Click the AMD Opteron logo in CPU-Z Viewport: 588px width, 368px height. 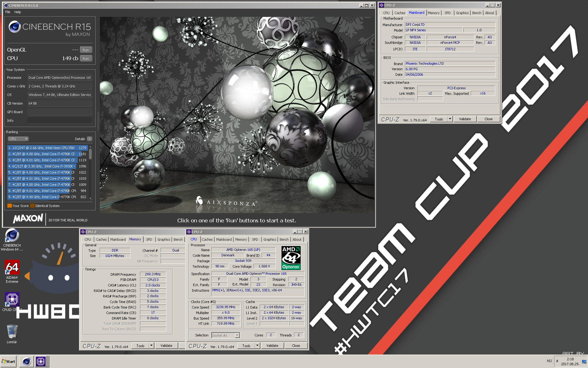coord(291,258)
